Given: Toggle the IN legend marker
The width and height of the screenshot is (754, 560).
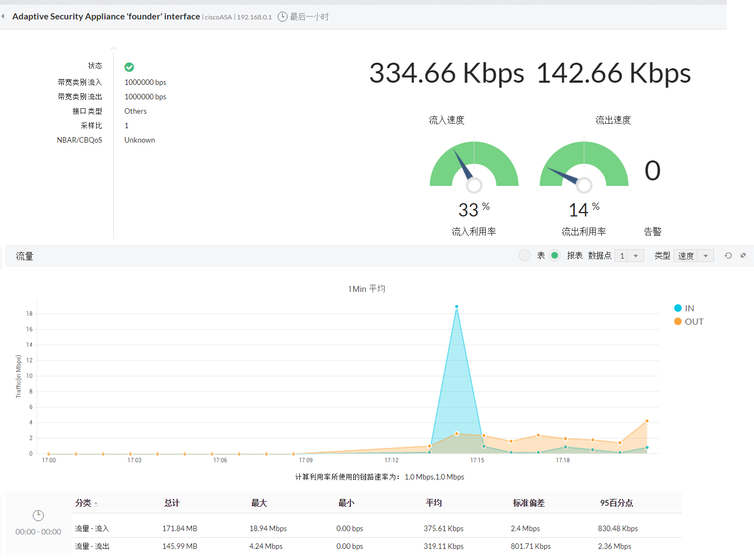Looking at the screenshot, I should 678,308.
